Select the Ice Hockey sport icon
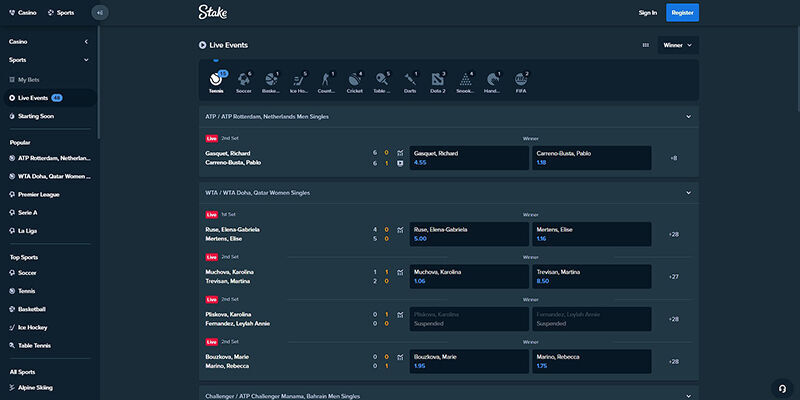 299,82
